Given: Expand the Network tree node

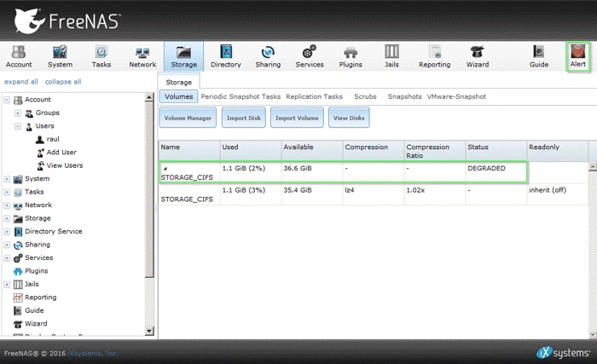Looking at the screenshot, I should point(7,205).
